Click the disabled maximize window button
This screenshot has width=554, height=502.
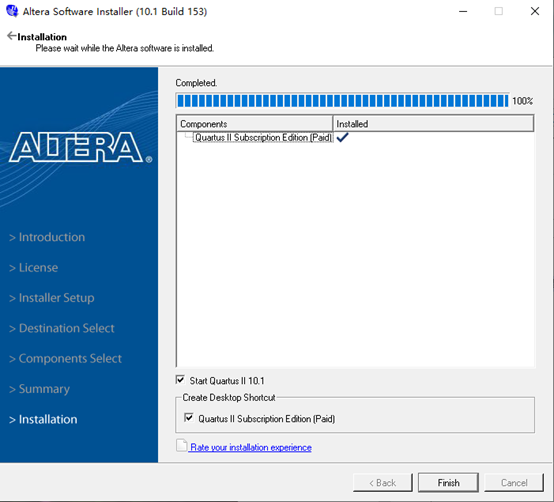[x=499, y=11]
